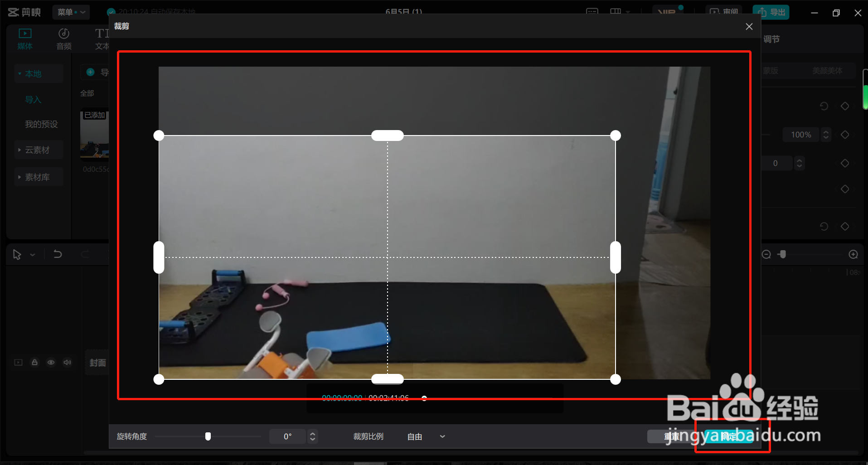Screen dimensions: 868x465
Task: Click the top edge crop handle
Action: tap(388, 136)
